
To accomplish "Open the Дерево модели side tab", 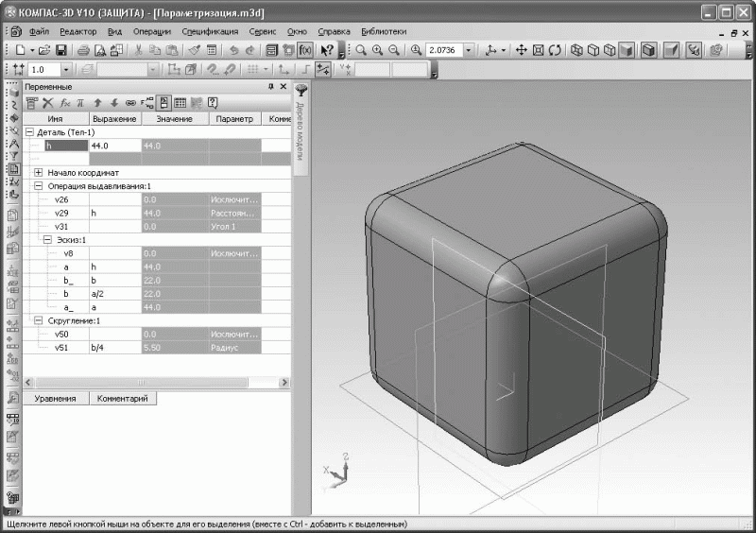I will 301,132.
